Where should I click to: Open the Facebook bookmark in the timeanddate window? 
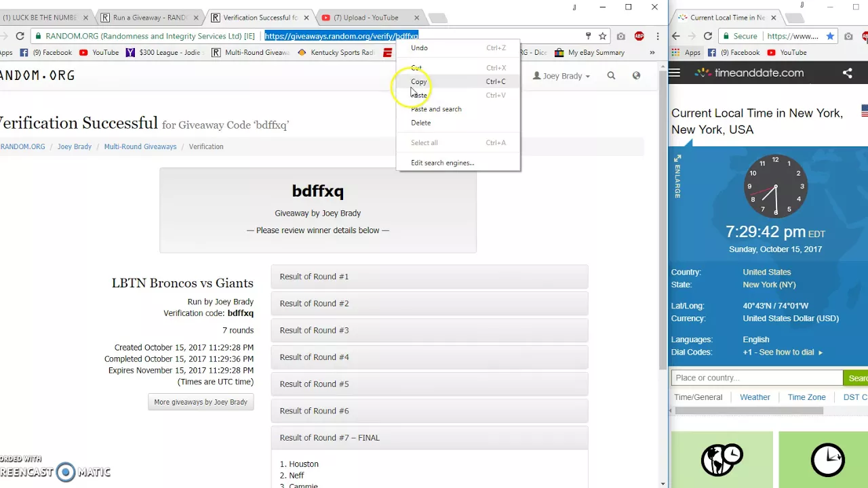pyautogui.click(x=734, y=52)
